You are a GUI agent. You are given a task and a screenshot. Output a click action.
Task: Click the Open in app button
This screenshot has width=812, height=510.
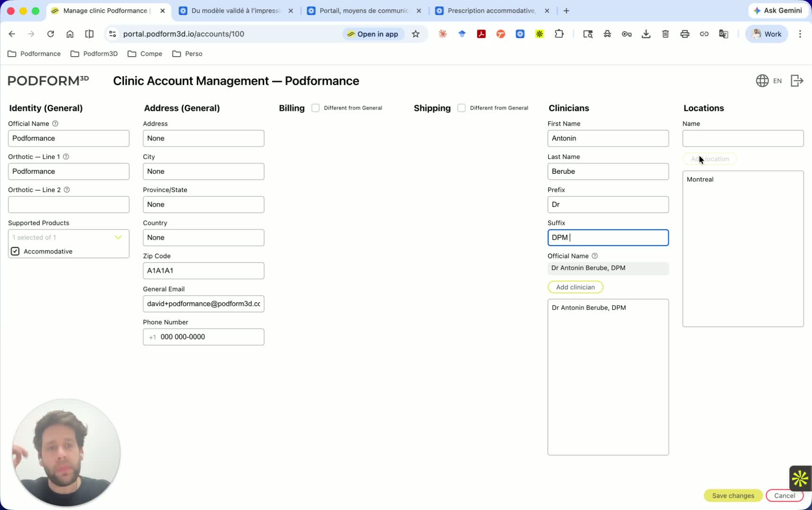point(373,34)
